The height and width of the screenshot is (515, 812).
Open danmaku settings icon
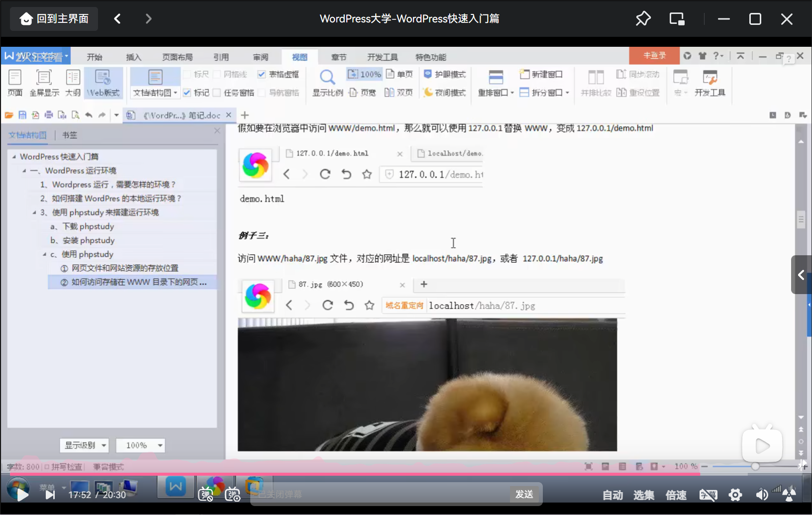(x=232, y=495)
